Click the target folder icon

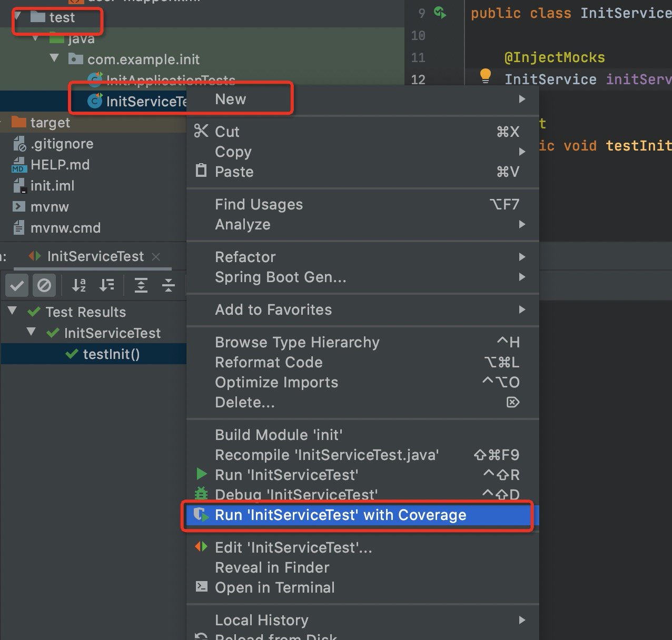(19, 122)
